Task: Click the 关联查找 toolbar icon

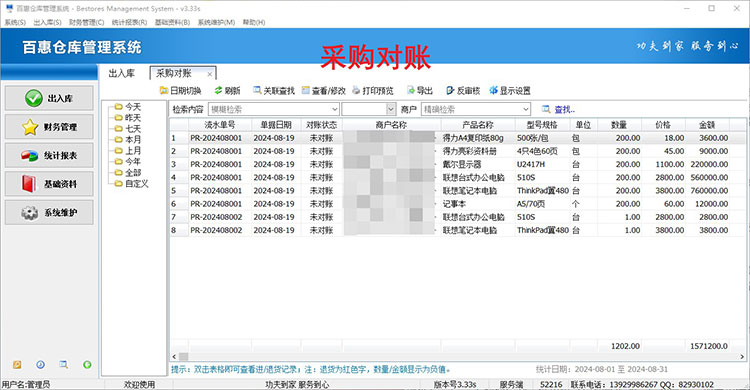Action: pyautogui.click(x=257, y=90)
